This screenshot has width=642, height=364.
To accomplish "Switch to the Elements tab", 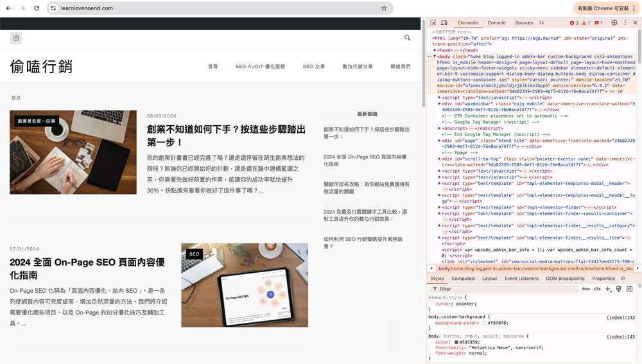I will (468, 23).
